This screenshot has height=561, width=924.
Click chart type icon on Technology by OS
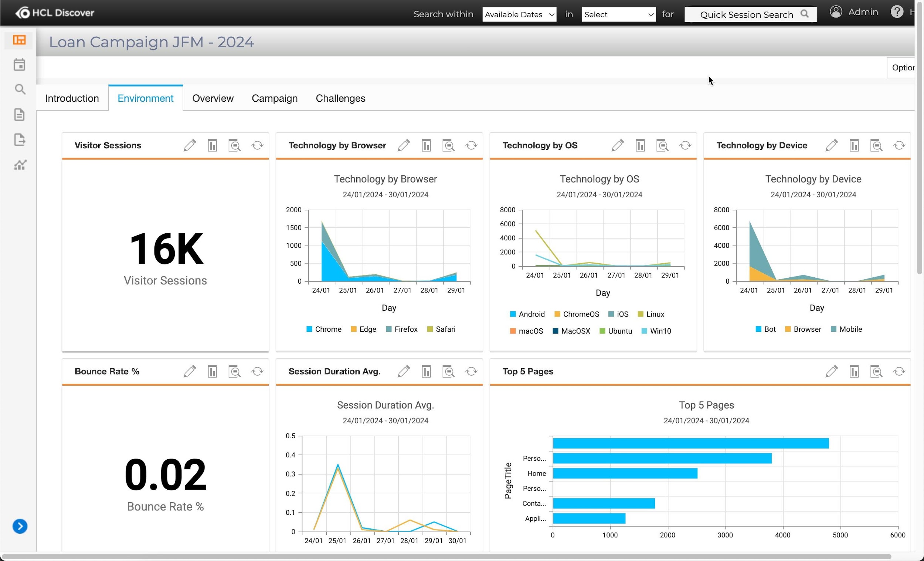coord(640,145)
